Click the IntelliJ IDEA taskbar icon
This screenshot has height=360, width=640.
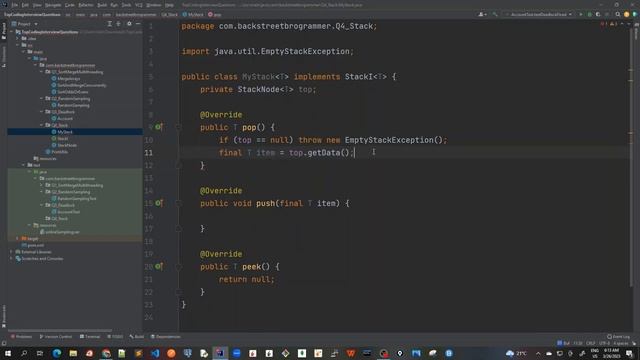(220, 353)
